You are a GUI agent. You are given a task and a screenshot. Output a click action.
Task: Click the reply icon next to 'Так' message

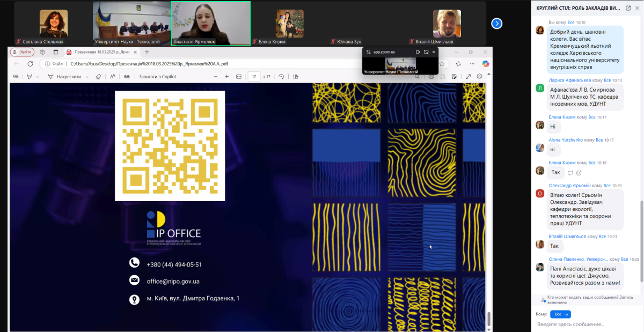pos(570,173)
